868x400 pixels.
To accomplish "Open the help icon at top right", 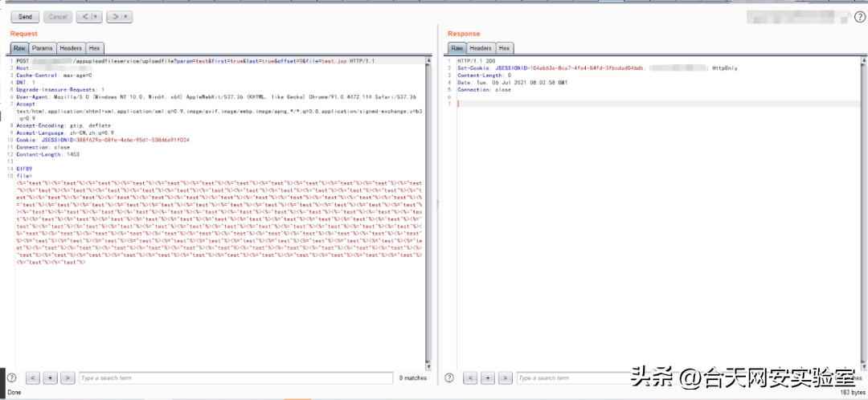I will pyautogui.click(x=860, y=16).
